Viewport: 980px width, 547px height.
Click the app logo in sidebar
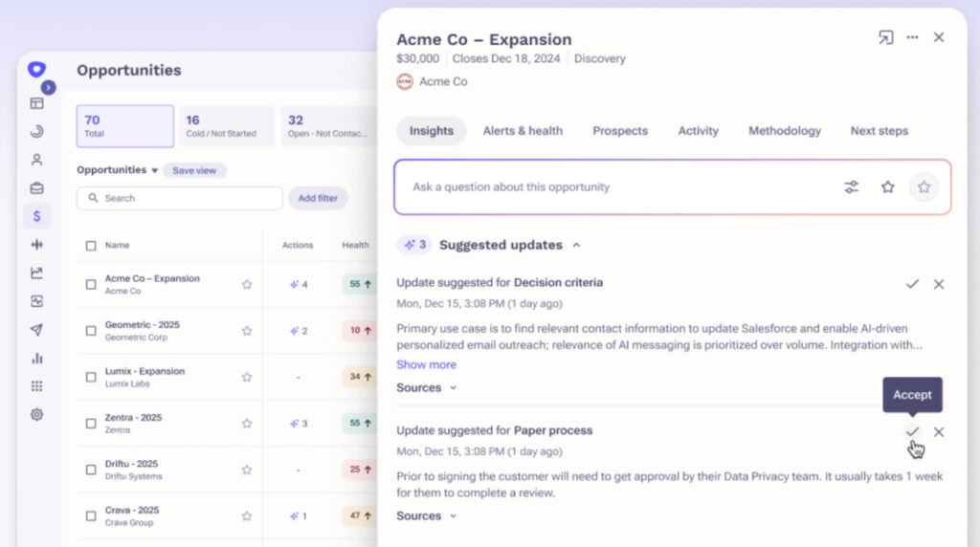36,69
